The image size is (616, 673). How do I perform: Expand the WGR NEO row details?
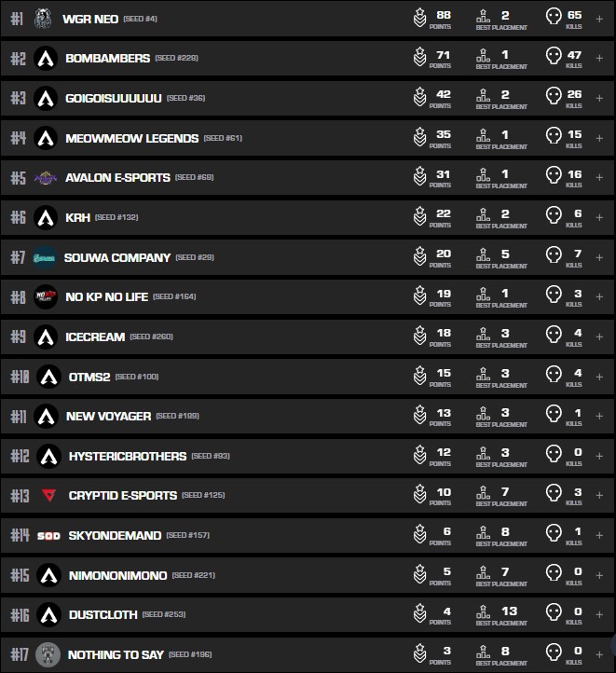599,19
